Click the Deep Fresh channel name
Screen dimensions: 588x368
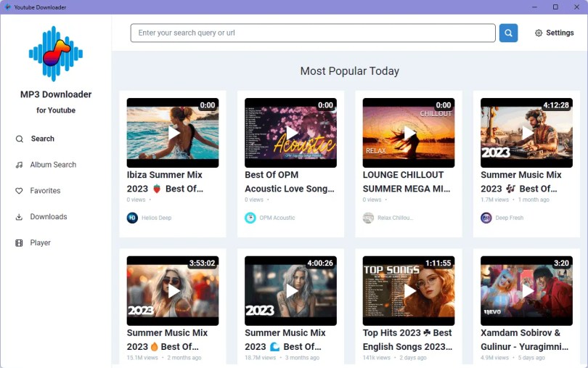coord(510,218)
